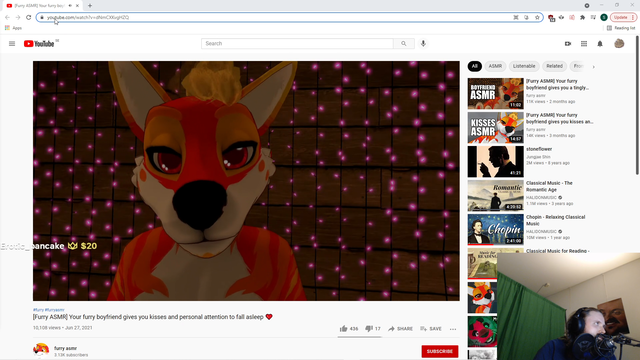Open the media control toolbar icon
This screenshot has height=360, width=640.
click(593, 18)
